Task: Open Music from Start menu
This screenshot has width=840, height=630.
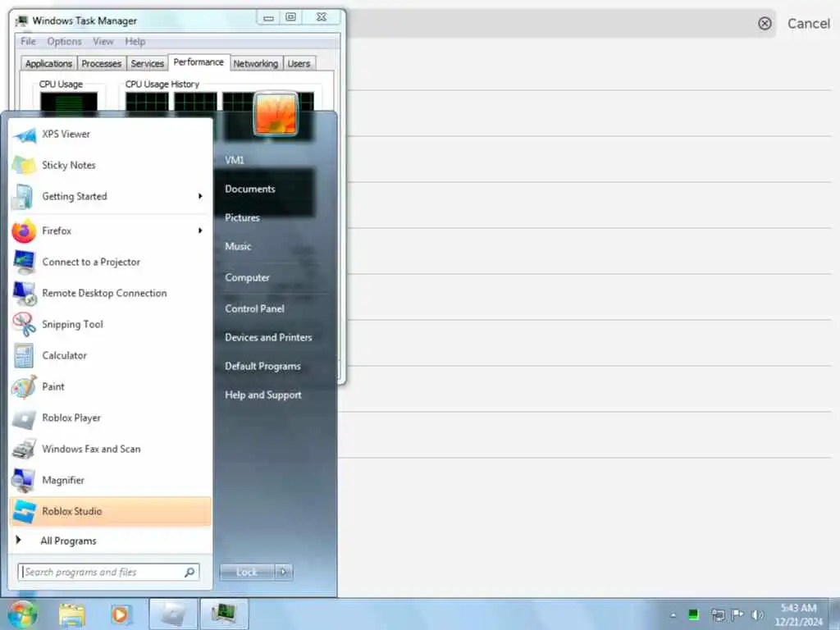Action: 238,246
